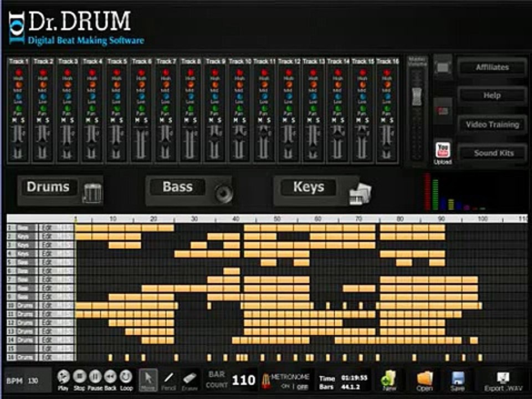Solo Track 1 with S button
This screenshot has width=532, height=399.
[23, 120]
